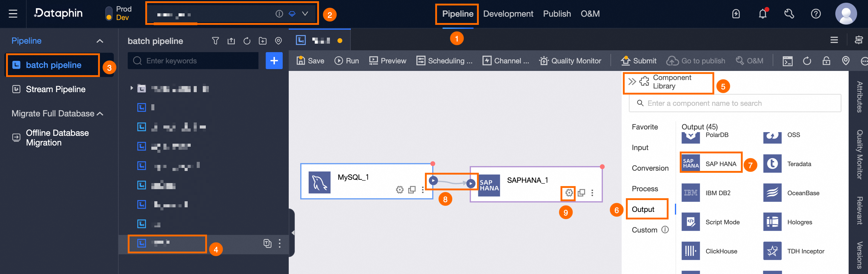868x274 pixels.
Task: Collapse the Component Library panel
Action: pos(632,82)
